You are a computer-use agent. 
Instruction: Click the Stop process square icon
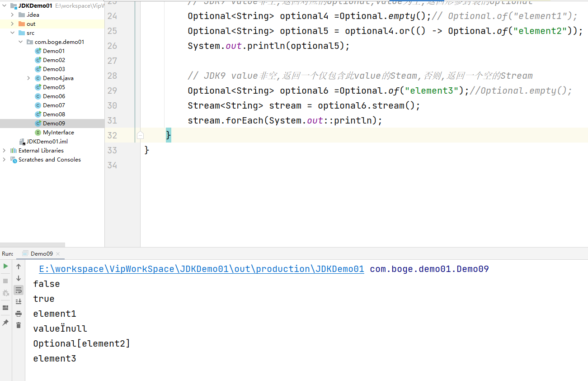coord(5,281)
